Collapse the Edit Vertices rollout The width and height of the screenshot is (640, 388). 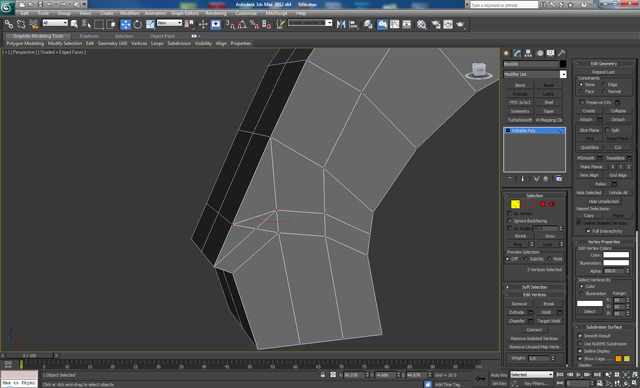(x=534, y=295)
